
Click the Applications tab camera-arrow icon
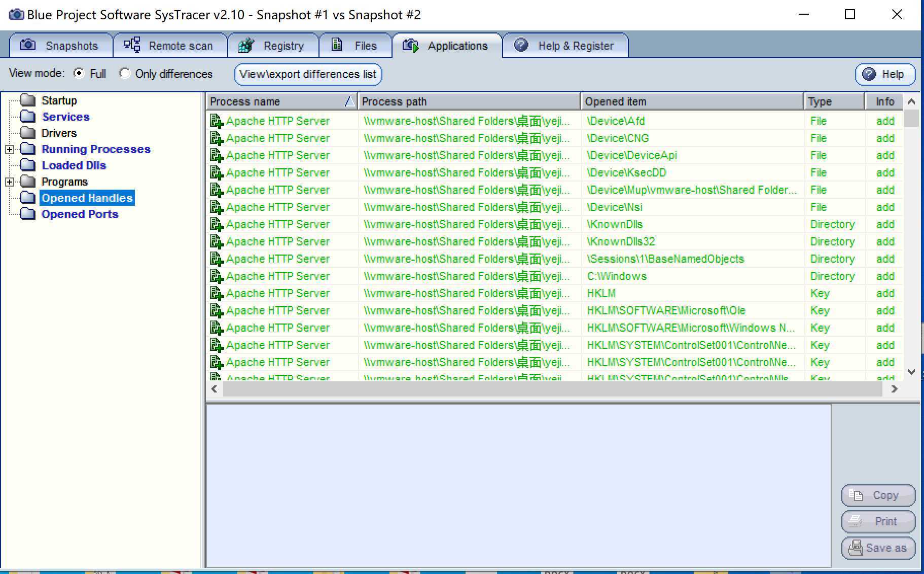click(411, 46)
